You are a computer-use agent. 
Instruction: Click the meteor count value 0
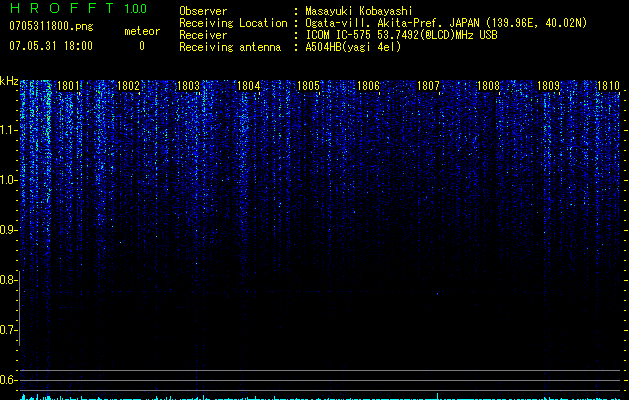pos(142,46)
